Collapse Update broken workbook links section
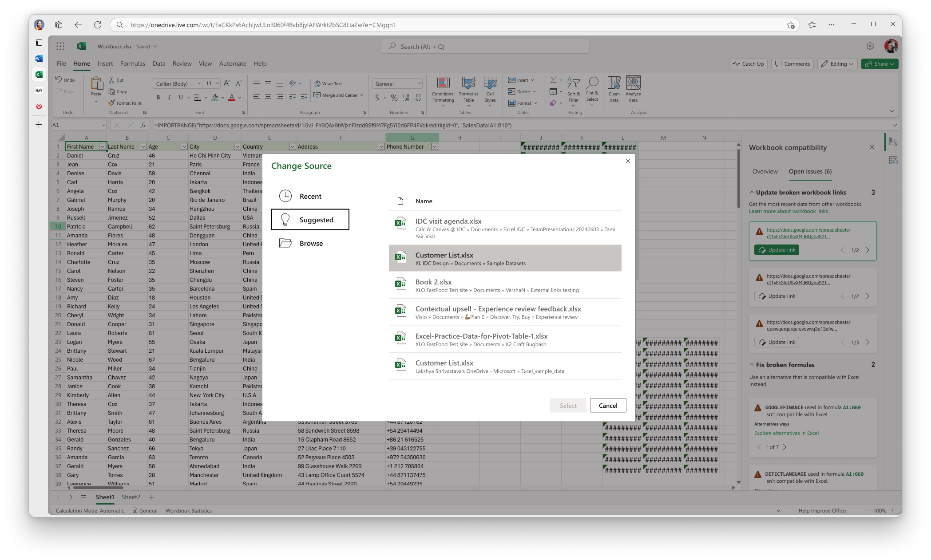This screenshot has width=931, height=560. (x=752, y=192)
